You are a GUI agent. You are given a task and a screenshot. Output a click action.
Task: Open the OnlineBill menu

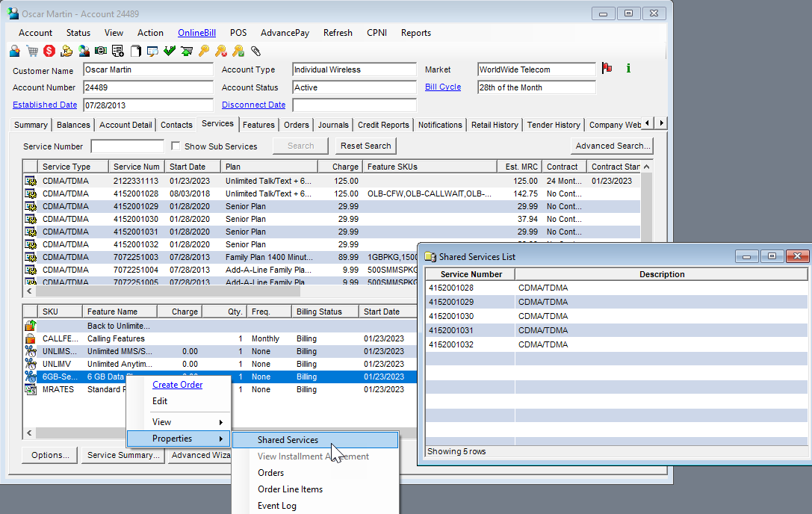(196, 33)
